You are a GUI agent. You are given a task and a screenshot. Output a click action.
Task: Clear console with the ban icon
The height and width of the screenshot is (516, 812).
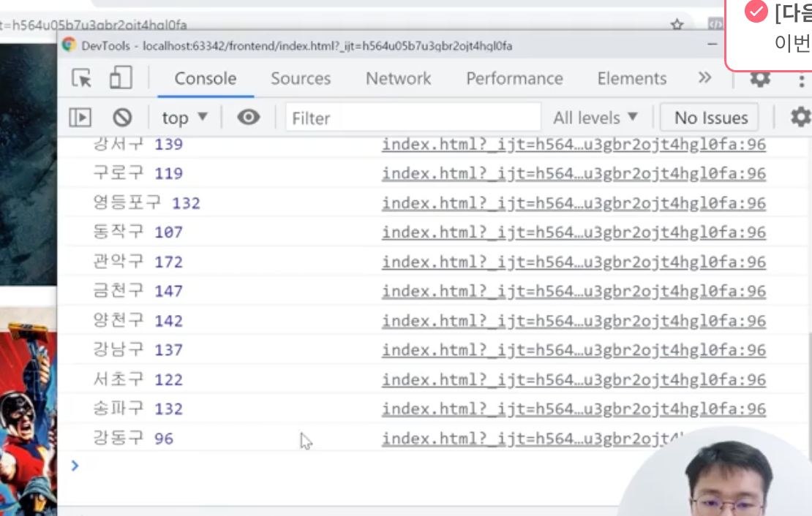pyautogui.click(x=122, y=118)
